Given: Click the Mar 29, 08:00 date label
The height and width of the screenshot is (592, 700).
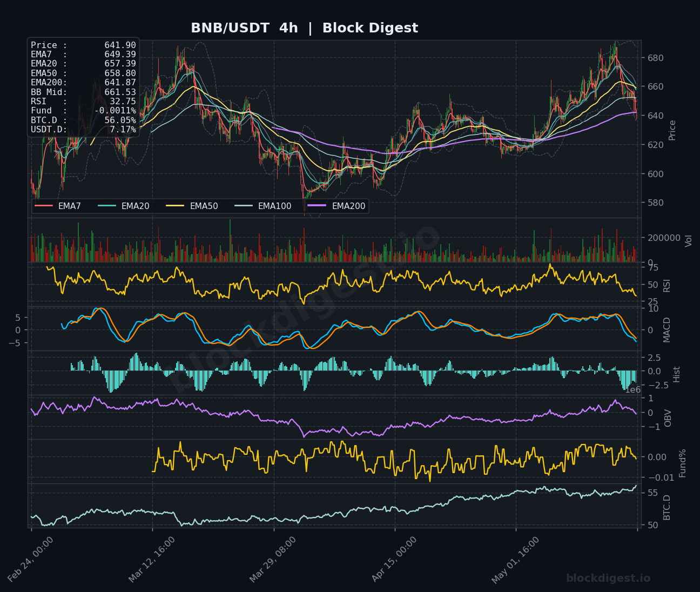Looking at the screenshot, I should tap(273, 559).
